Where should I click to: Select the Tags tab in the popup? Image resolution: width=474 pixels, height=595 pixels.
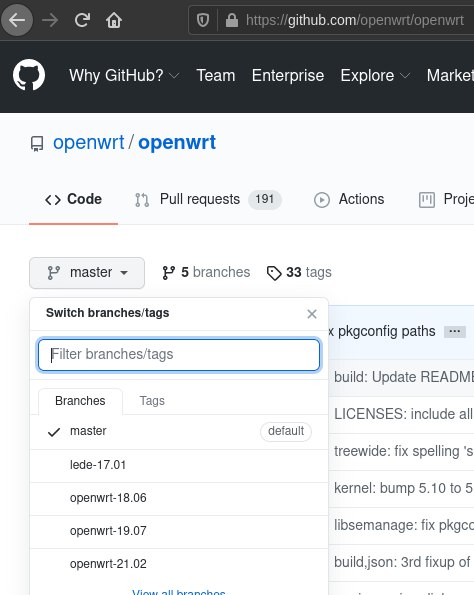pyautogui.click(x=152, y=401)
